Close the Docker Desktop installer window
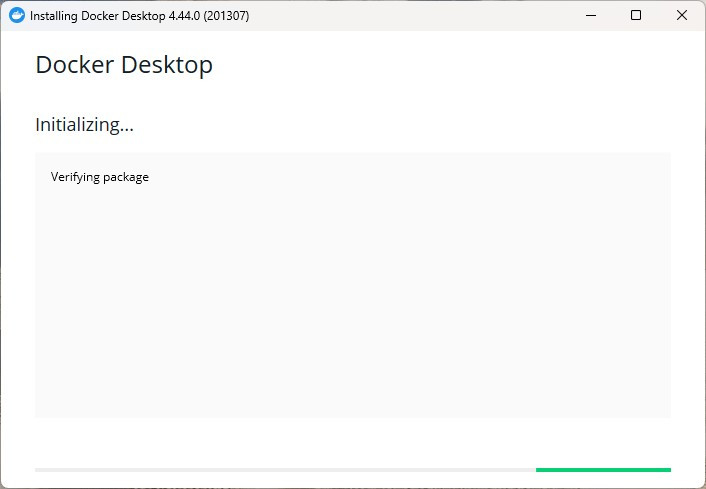The image size is (706, 489). click(682, 15)
